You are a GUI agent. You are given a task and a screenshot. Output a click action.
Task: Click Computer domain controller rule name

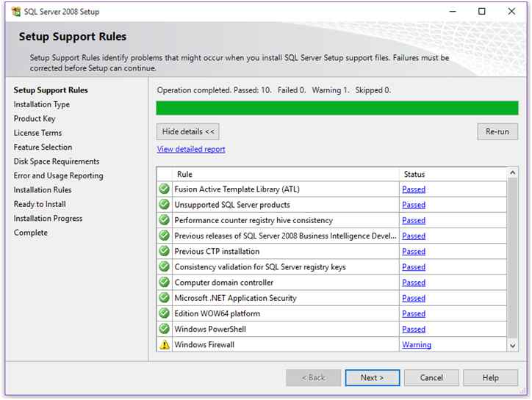(223, 283)
